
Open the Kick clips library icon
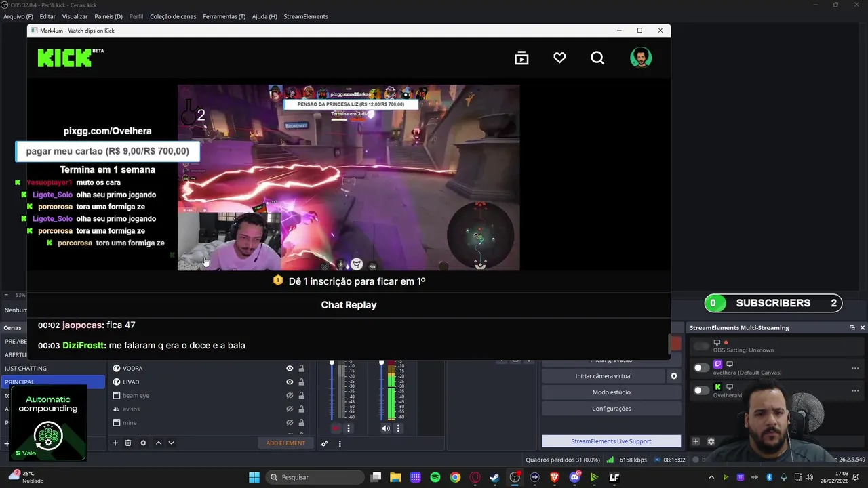coord(521,58)
